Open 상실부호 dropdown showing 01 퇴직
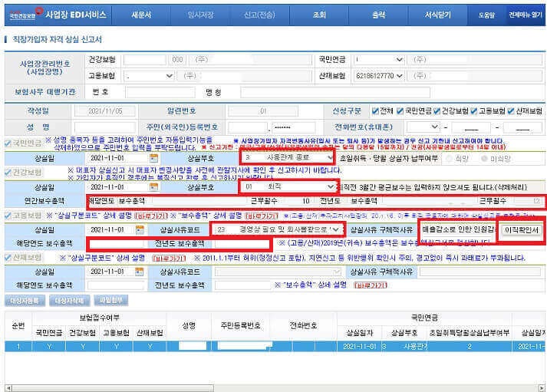Image resolution: width=547 pixels, height=392 pixels. 288,187
